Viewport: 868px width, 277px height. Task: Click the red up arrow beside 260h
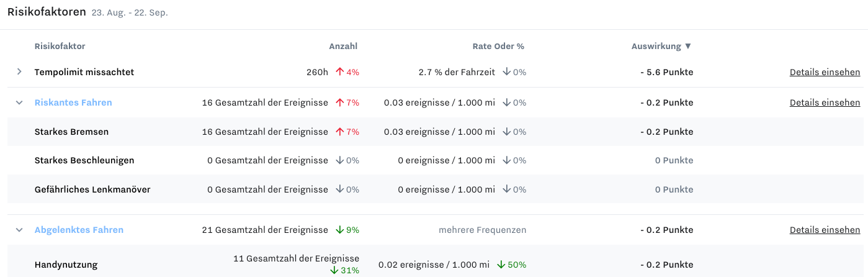[x=339, y=72]
